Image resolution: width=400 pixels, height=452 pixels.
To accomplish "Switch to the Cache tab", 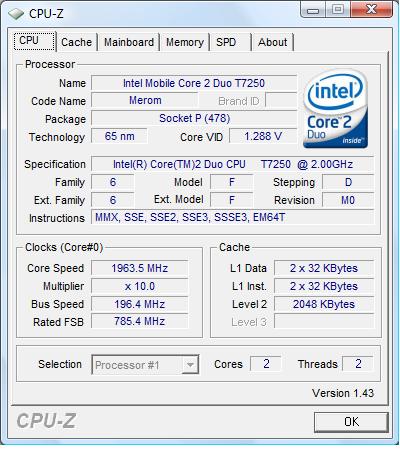I will coord(76,42).
